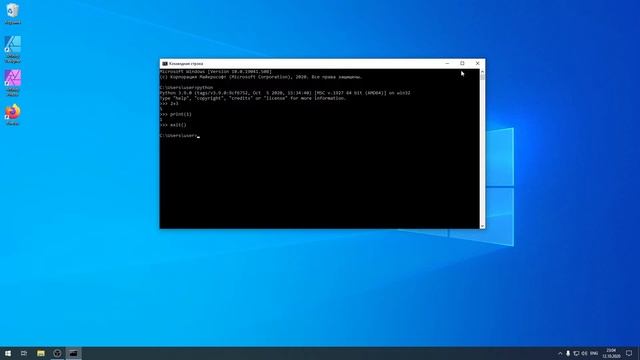The image size is (640, 360).
Task: Close the Command Prompt window
Action: pos(478,64)
